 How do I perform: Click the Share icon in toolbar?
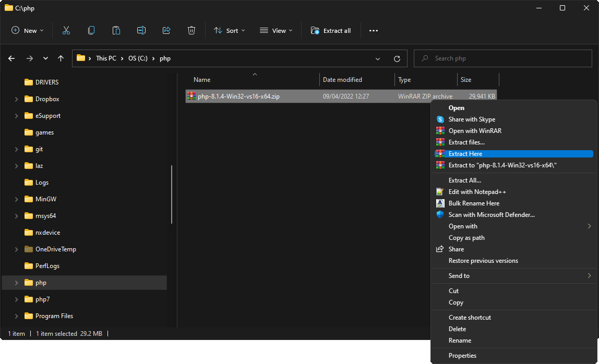point(166,31)
